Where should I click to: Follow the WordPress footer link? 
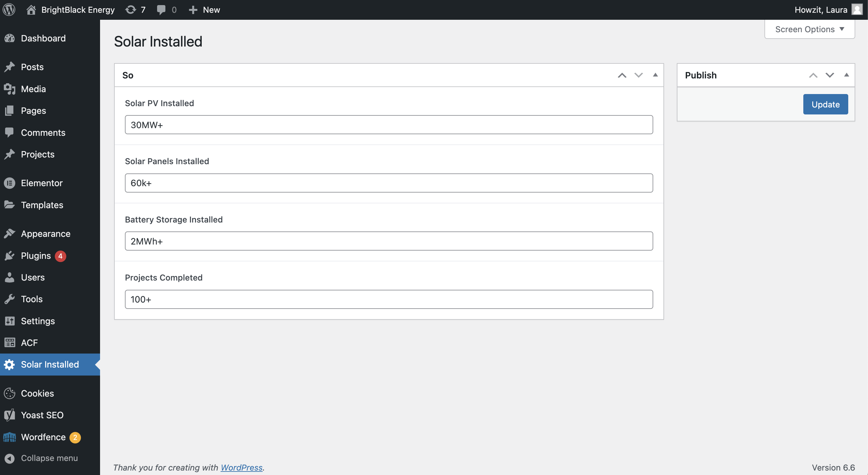[241, 467]
